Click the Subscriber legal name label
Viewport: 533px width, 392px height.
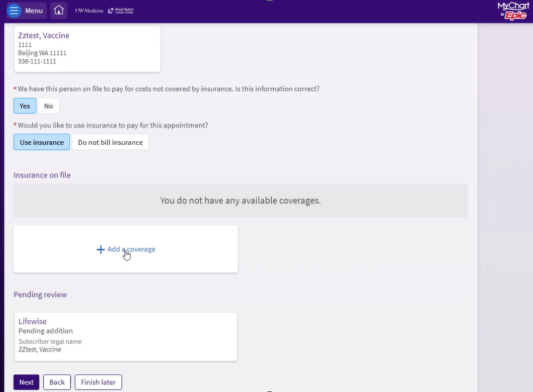coord(50,342)
